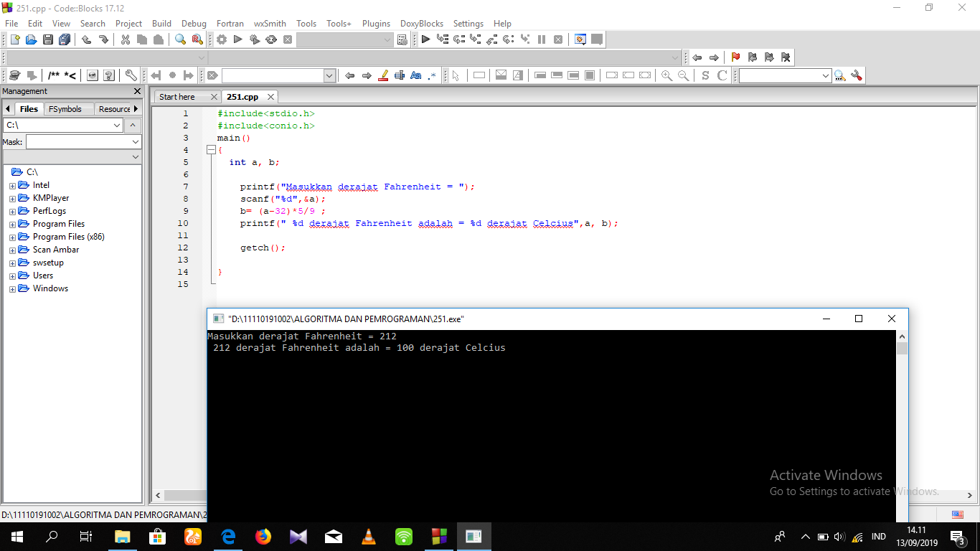Click the Find magnifier icon
Viewport: 980px width, 551px height.
coord(181,40)
